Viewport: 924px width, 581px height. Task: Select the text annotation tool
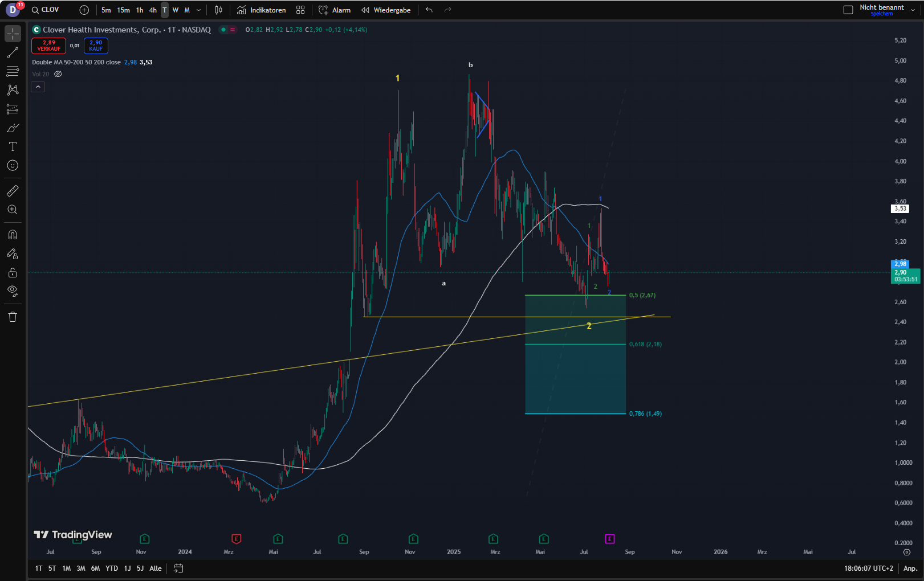(13, 147)
